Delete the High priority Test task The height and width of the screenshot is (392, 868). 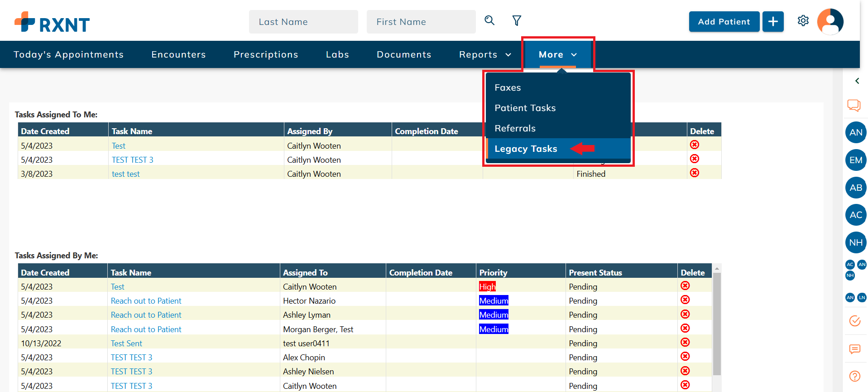tap(686, 286)
